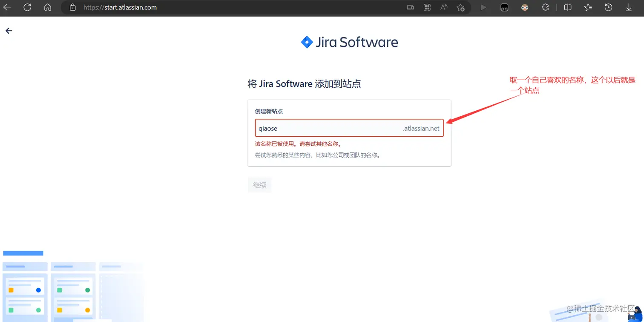Open the cartoon-face extension with glasses

525,7
